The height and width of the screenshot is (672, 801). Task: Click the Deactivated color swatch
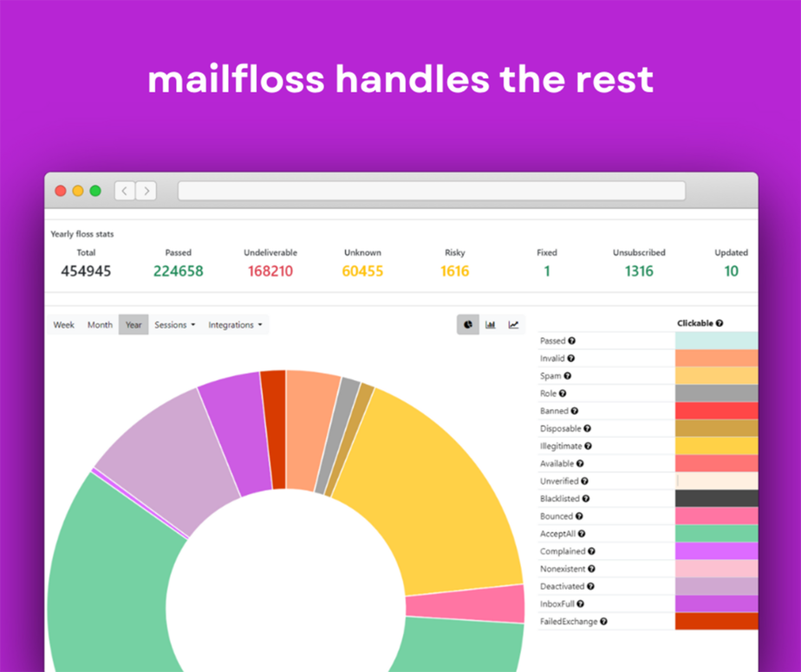716,586
